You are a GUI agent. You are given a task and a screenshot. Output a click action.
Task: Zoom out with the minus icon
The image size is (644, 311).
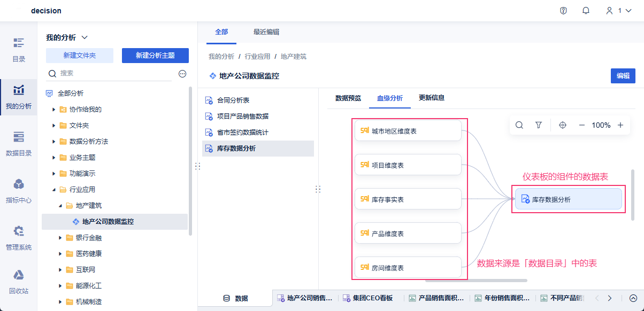point(582,125)
